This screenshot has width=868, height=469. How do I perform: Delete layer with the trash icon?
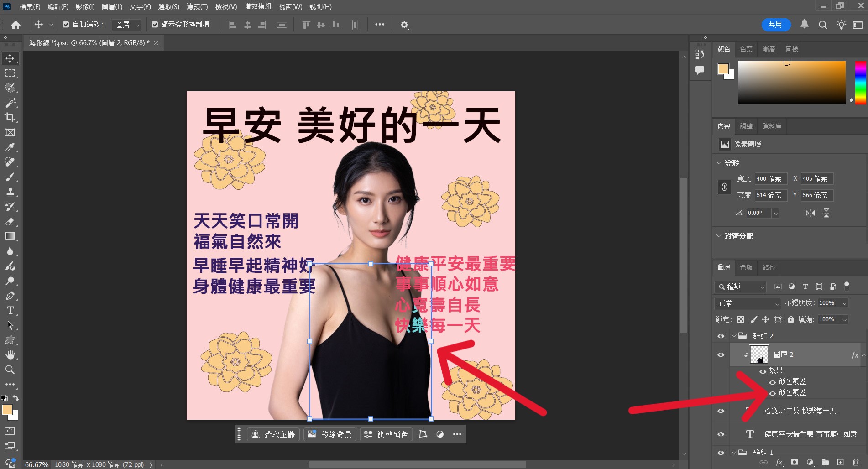pyautogui.click(x=856, y=462)
